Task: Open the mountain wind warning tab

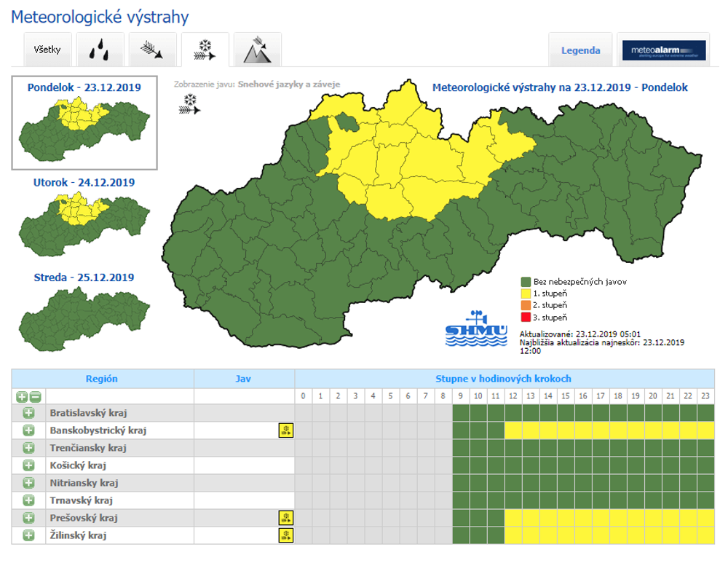Action: tap(258, 51)
